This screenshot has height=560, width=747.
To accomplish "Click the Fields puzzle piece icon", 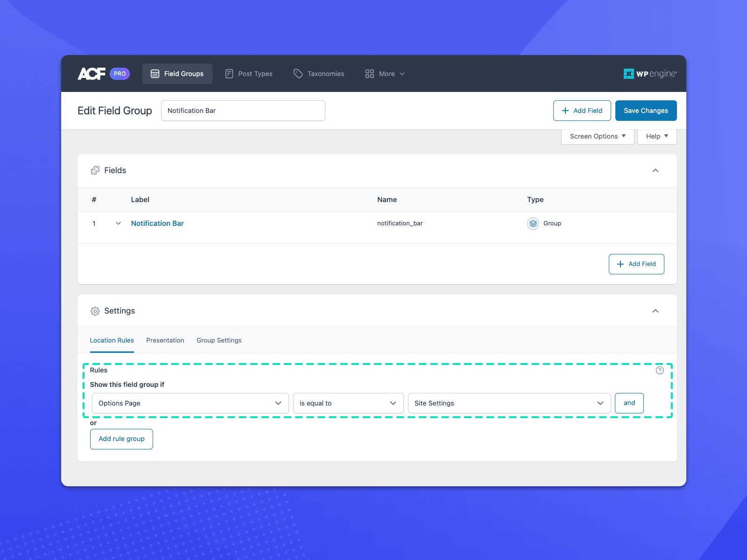I will point(95,170).
